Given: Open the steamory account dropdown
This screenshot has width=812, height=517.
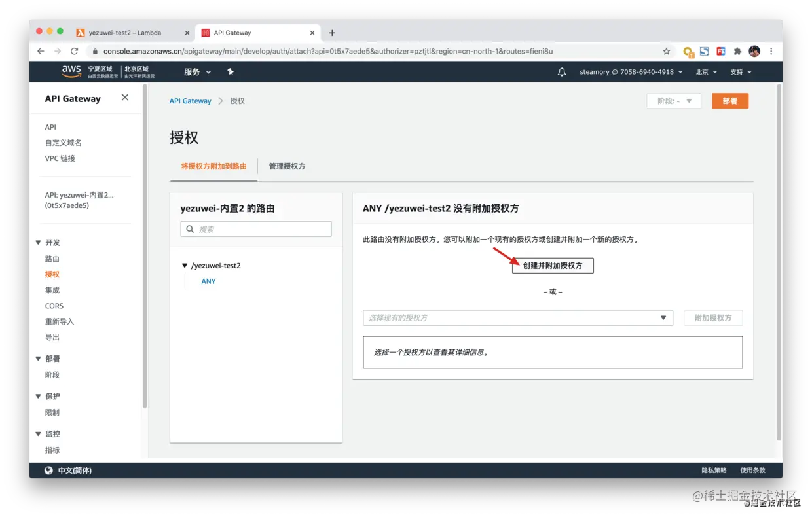Looking at the screenshot, I should point(631,72).
